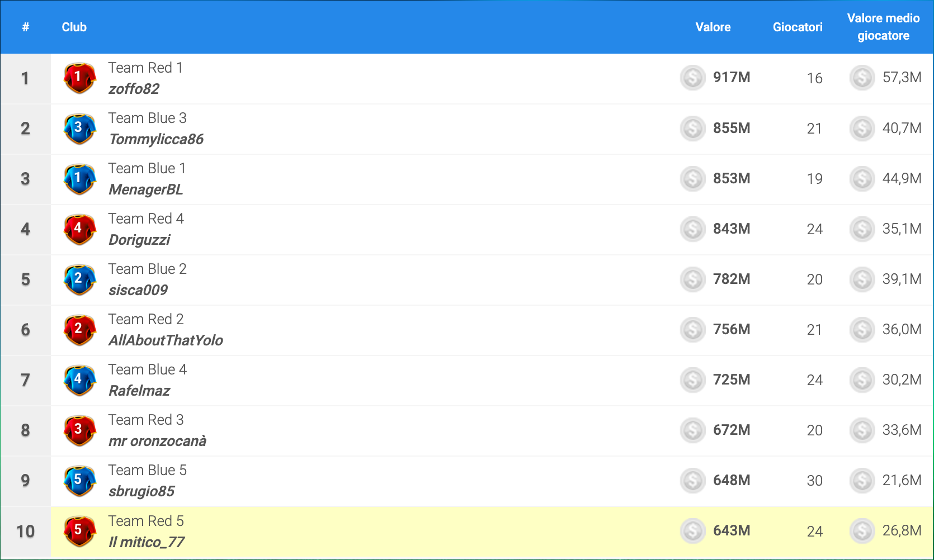Viewport: 934px width, 560px height.
Task: Select manager name Doriguzzi
Action: [139, 240]
